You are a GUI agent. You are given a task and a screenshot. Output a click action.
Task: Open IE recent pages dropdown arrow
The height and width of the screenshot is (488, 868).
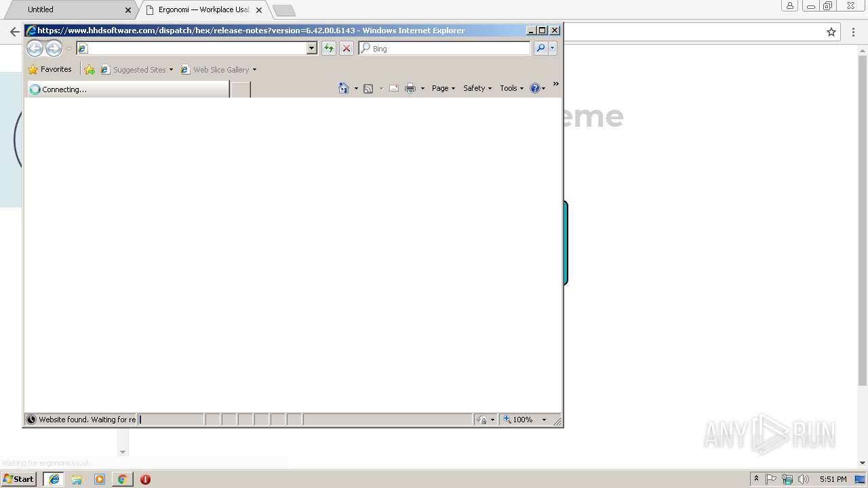pos(68,49)
